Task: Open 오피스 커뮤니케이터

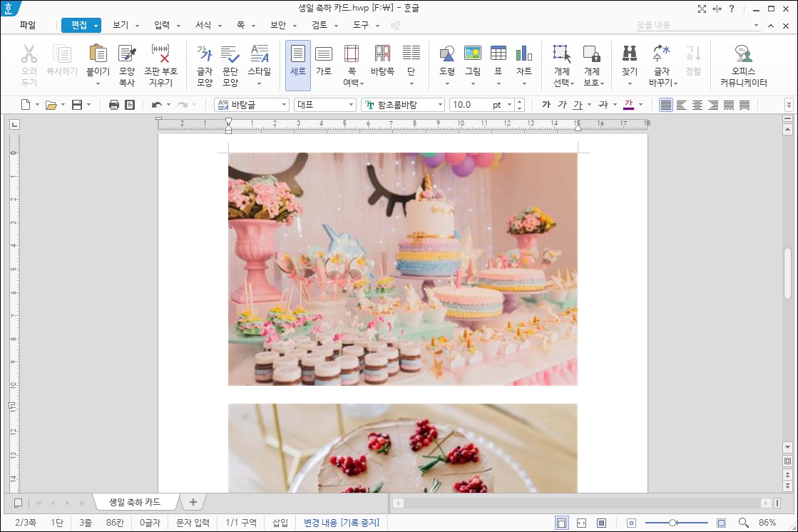Action: coord(743,65)
